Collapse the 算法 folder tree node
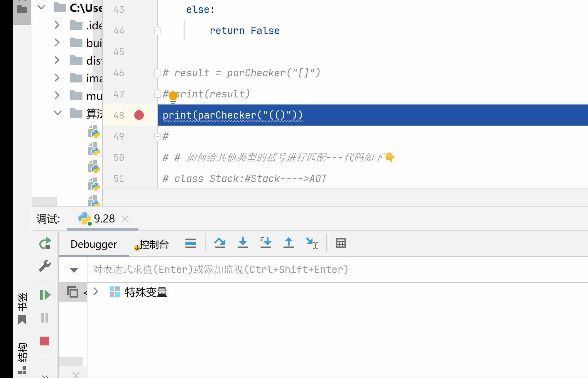The image size is (588, 378). coord(58,113)
